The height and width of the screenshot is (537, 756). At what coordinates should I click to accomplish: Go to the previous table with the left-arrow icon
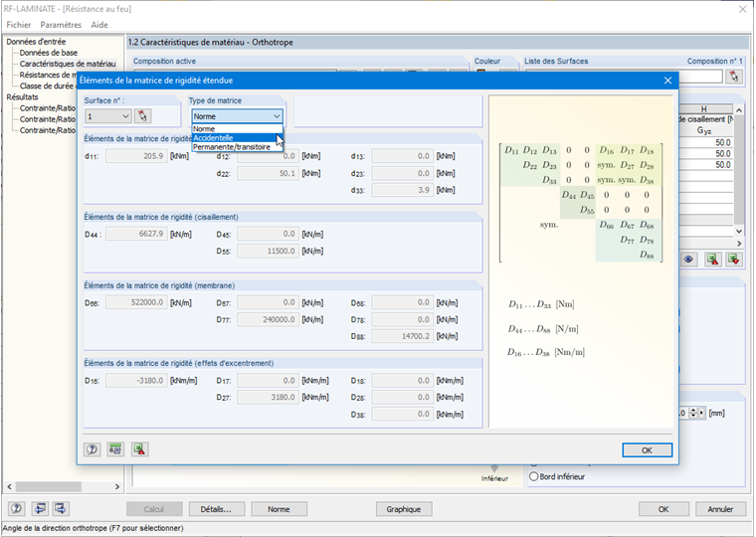[40, 508]
